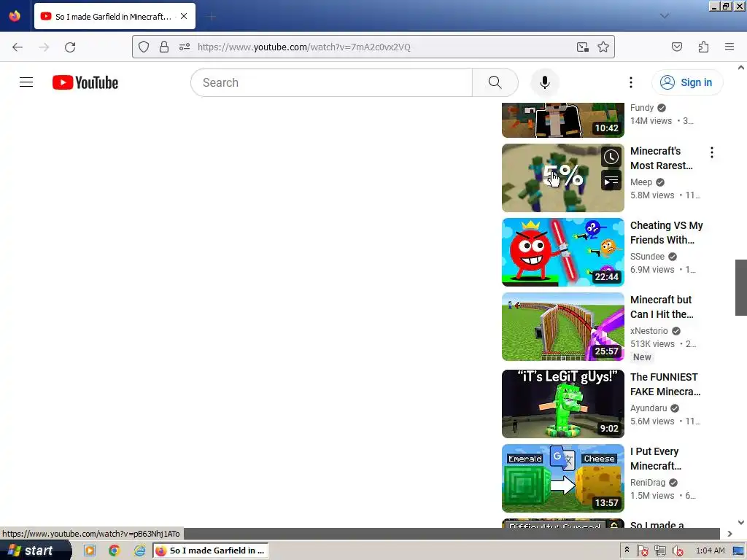Launch media player from quick launch
Screen dimensions: 747x560
[x=90, y=551]
